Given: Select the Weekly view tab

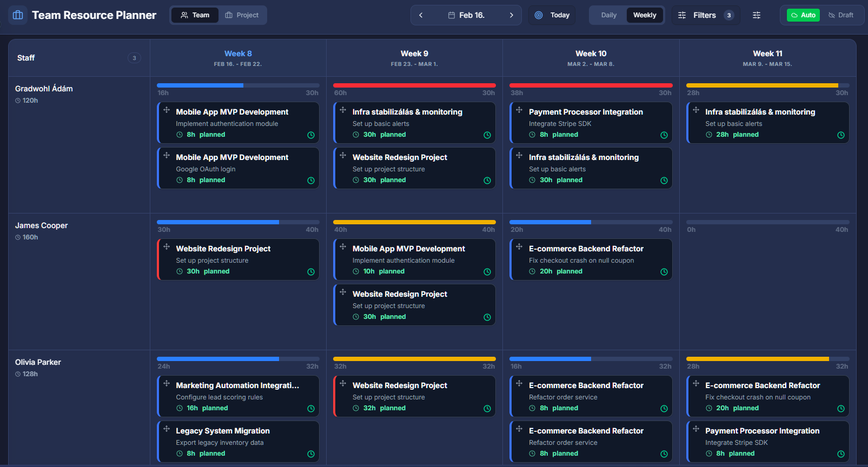Looking at the screenshot, I should [645, 15].
